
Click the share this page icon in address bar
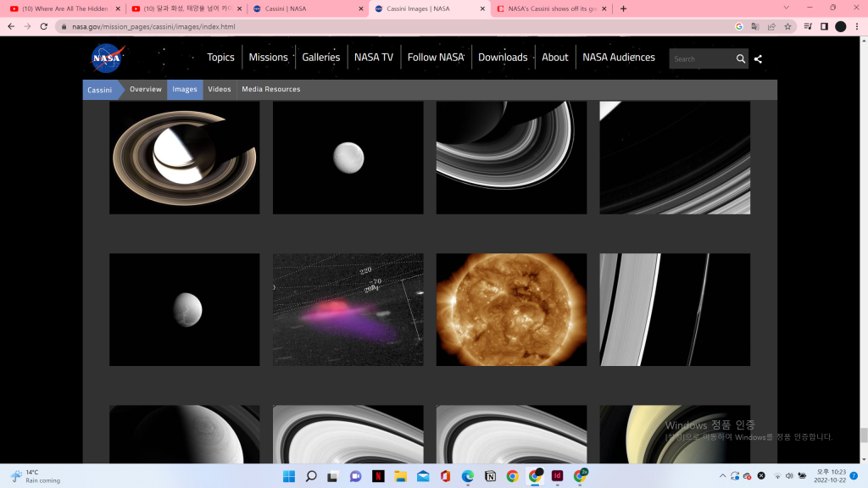771,26
